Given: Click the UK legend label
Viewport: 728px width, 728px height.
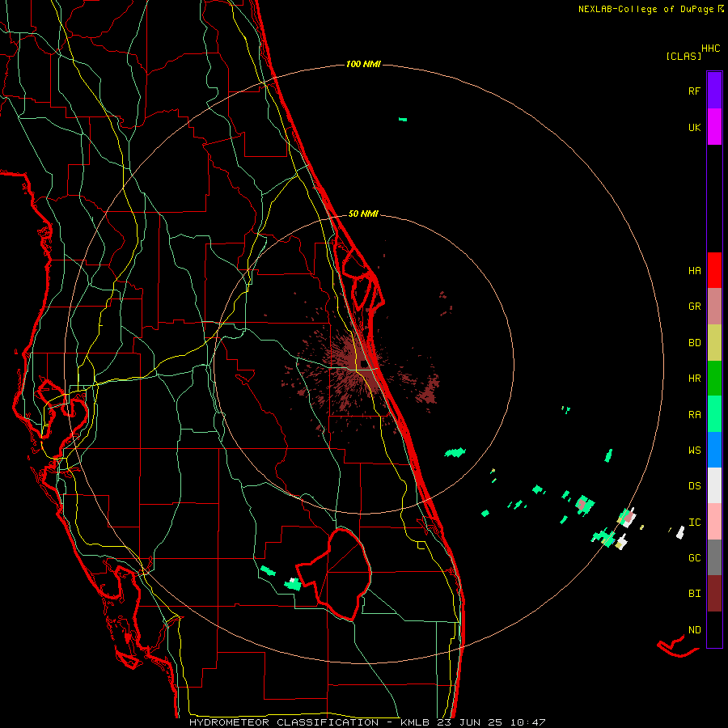Looking at the screenshot, I should [694, 127].
